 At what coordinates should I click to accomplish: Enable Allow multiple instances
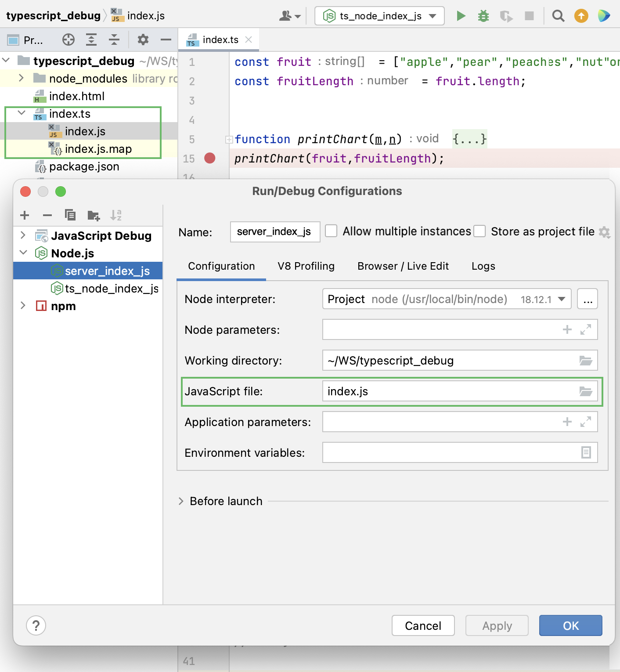[x=331, y=231]
